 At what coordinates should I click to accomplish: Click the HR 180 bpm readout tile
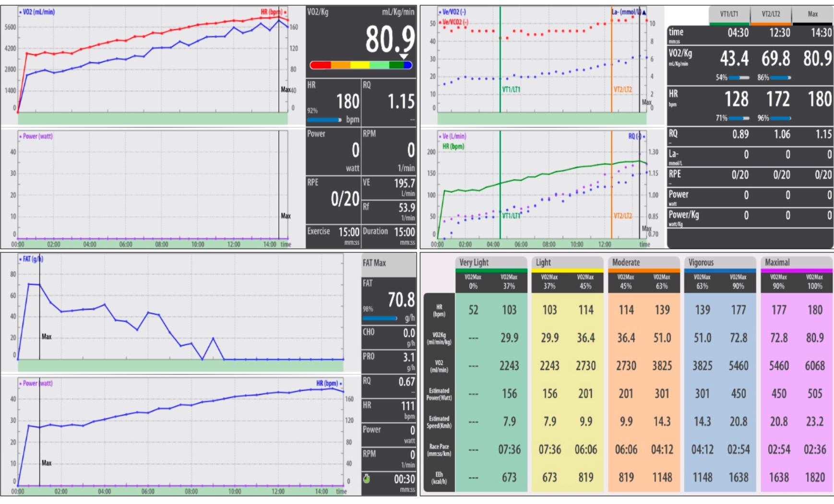pyautogui.click(x=334, y=103)
